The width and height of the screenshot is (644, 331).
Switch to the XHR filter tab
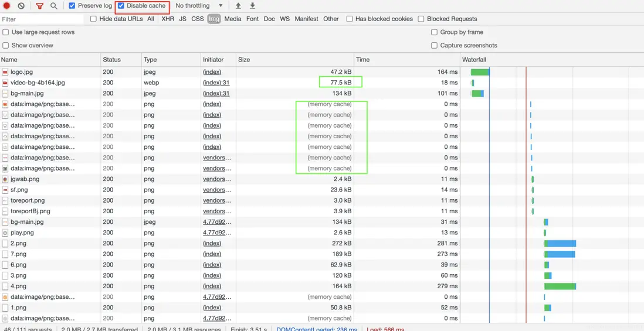point(168,19)
